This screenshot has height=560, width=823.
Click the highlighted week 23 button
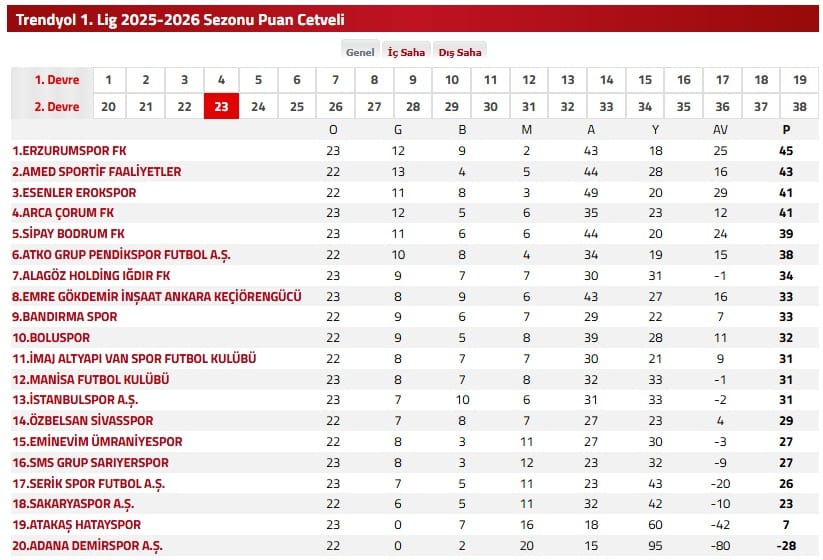point(221,107)
